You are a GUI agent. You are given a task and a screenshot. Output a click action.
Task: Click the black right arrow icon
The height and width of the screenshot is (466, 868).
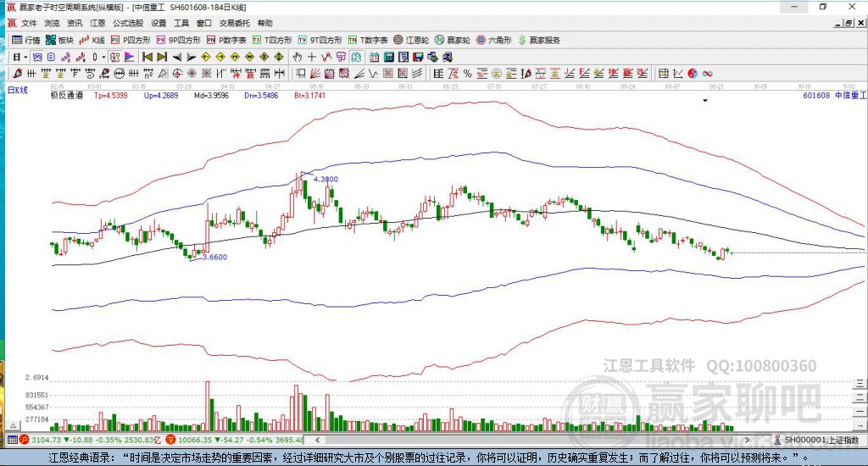[191, 57]
